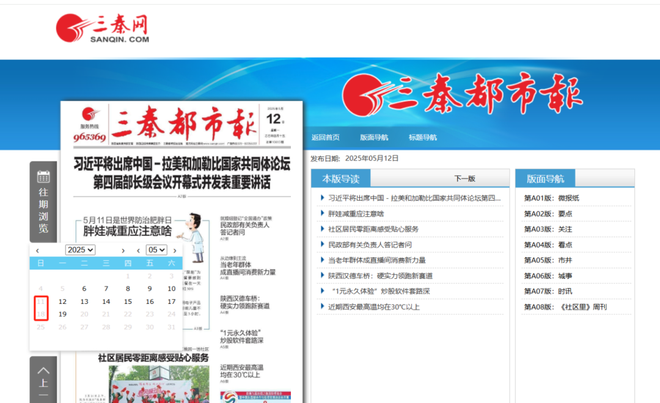The width and height of the screenshot is (660, 403).
Task: Click 胖娃减重应注意啥 on the newspaper image
Action: (x=128, y=231)
